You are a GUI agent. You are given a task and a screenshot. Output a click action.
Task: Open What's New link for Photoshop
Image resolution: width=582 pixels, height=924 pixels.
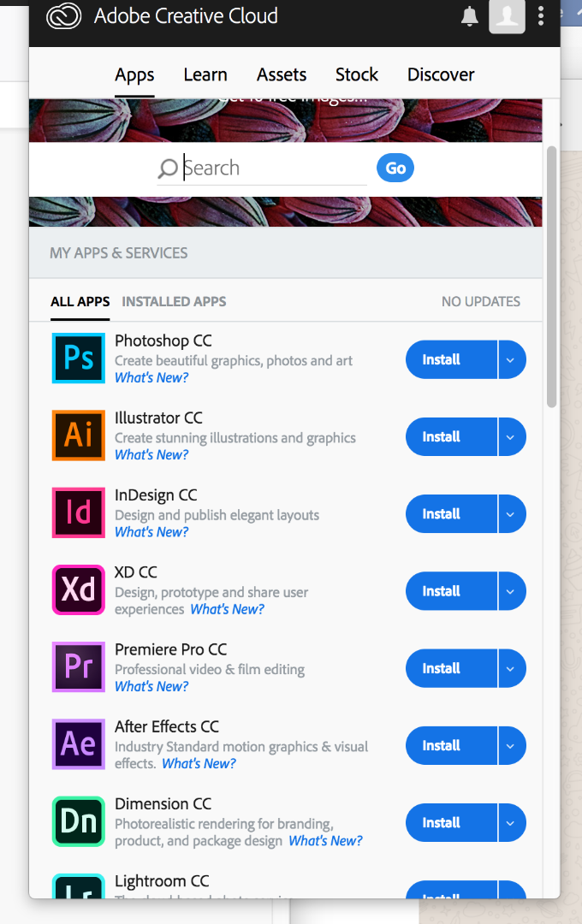pyautogui.click(x=151, y=377)
